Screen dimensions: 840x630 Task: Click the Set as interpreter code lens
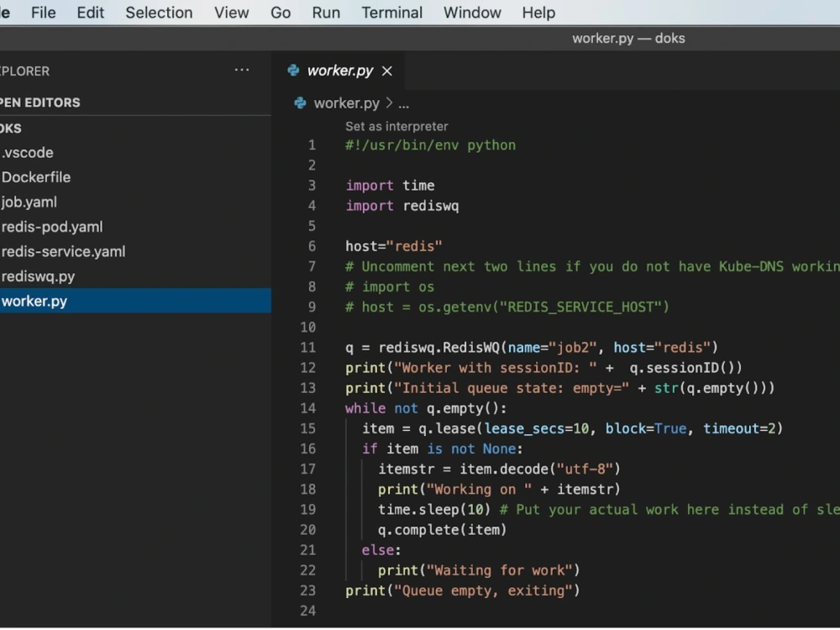pos(396,126)
